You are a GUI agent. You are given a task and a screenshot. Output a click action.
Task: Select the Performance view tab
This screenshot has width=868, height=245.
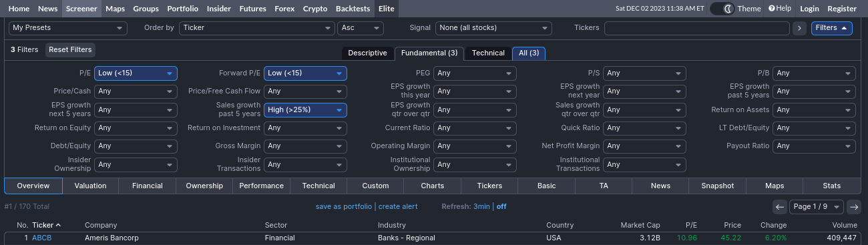[x=262, y=186]
